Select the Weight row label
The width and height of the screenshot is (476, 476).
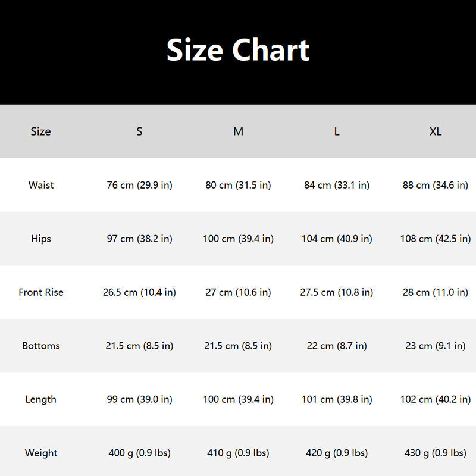[x=40, y=453]
